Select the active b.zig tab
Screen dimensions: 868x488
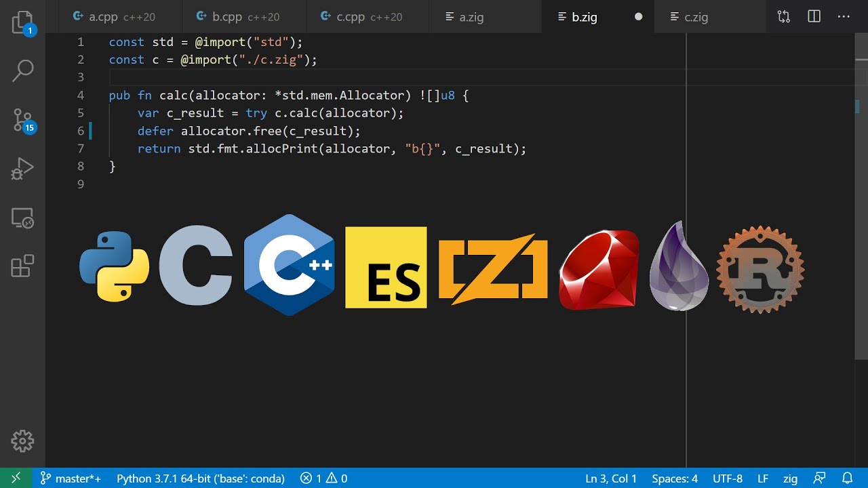point(599,17)
